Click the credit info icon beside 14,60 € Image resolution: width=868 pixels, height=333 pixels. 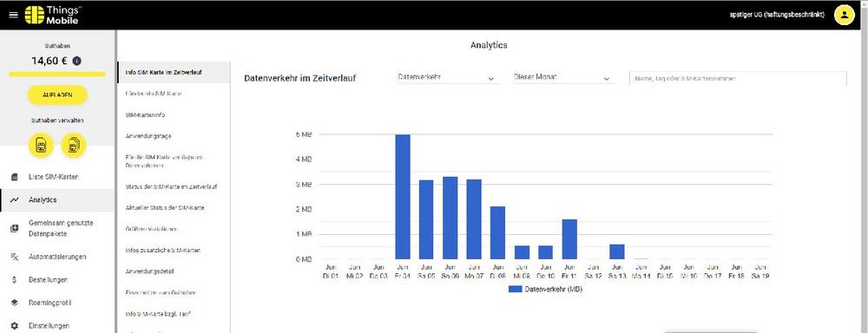(x=77, y=61)
